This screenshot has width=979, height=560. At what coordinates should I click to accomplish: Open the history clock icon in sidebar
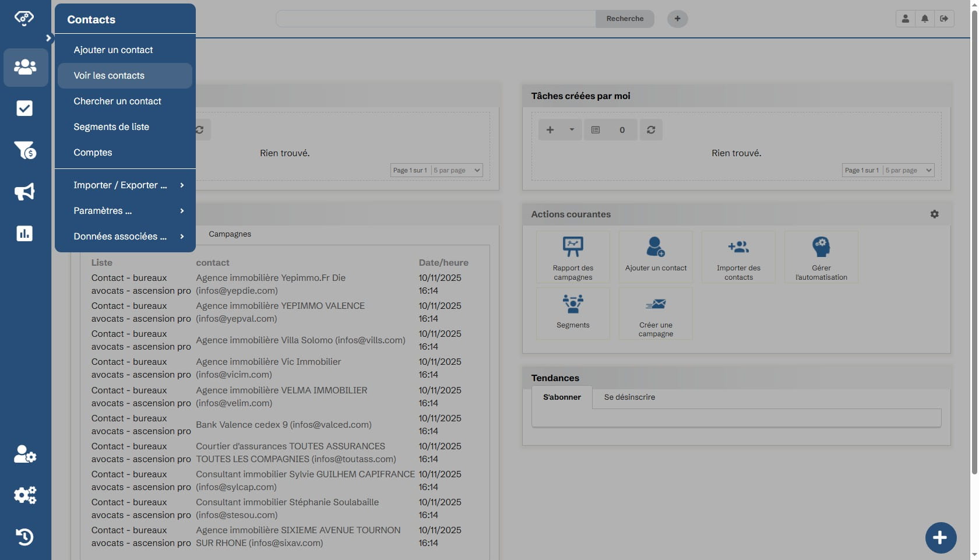click(x=24, y=537)
